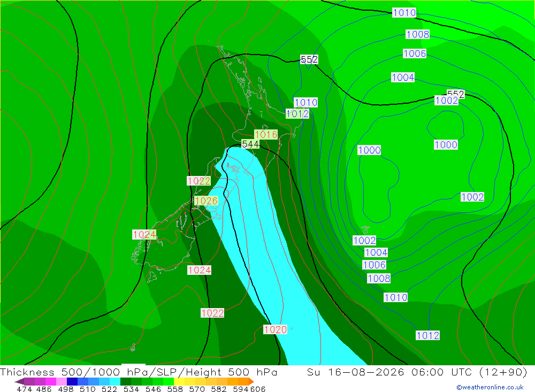Screen dimensions: 535x392
Task: Click the 1010 label below the lower 1008
Action: [x=396, y=297]
